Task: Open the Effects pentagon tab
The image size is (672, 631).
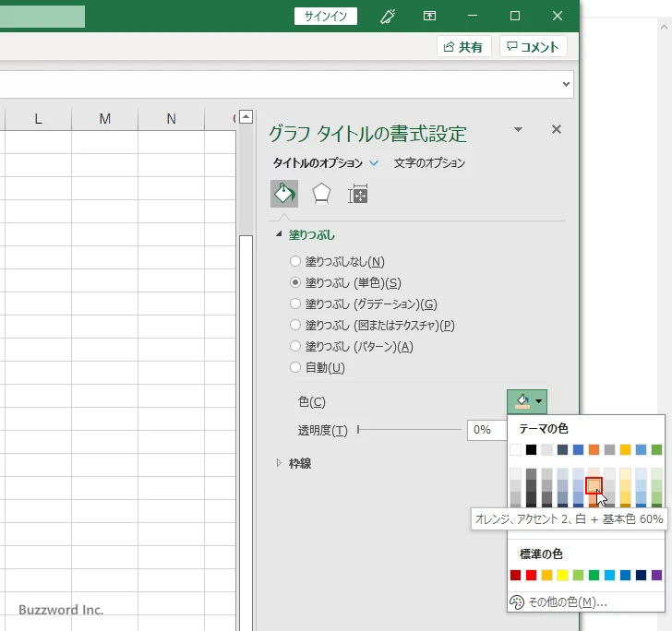Action: (x=321, y=194)
